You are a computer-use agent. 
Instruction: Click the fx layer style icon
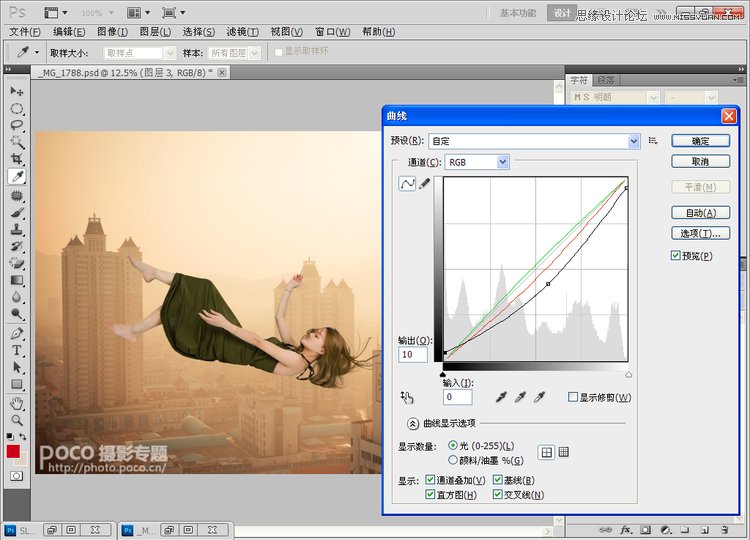(625, 530)
